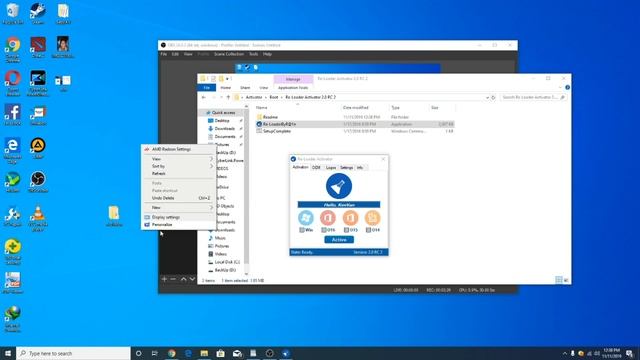Open the Internet Download Manager desktop shortcut
The height and width of the screenshot is (360, 640).
pyautogui.click(x=13, y=318)
